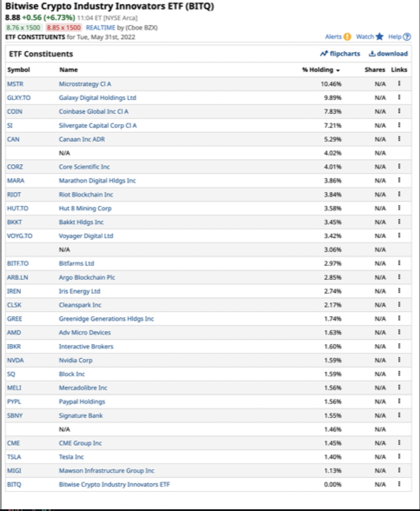Click the SI symbol link

click(10, 126)
